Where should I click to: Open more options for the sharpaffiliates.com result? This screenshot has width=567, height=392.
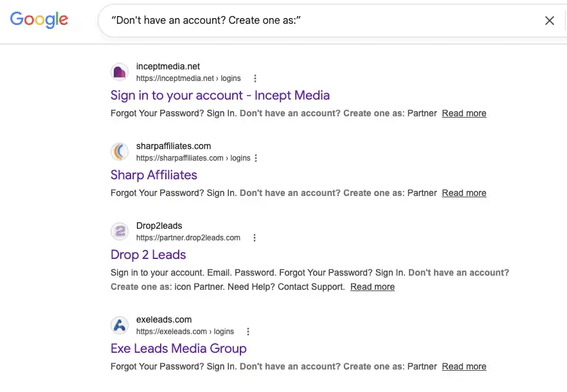(256, 158)
